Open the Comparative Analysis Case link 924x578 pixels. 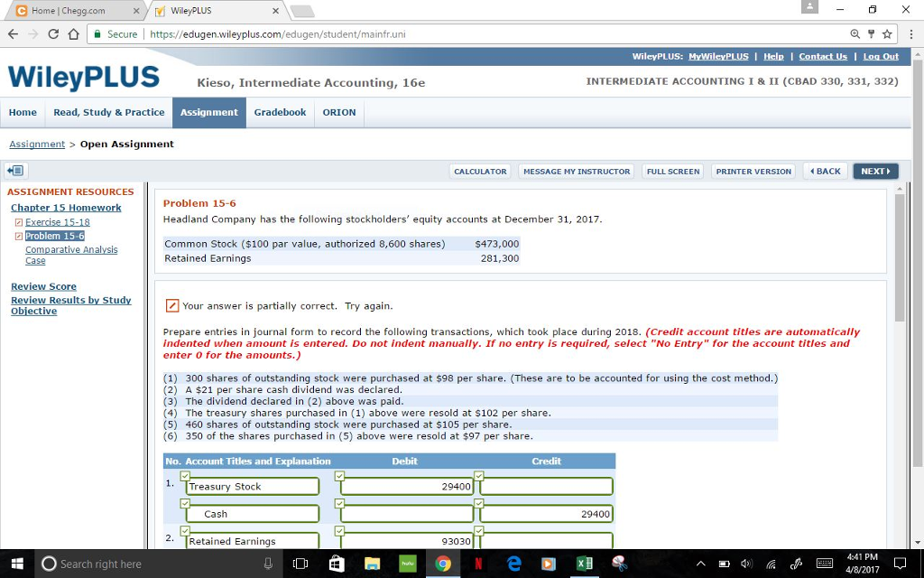coord(71,255)
